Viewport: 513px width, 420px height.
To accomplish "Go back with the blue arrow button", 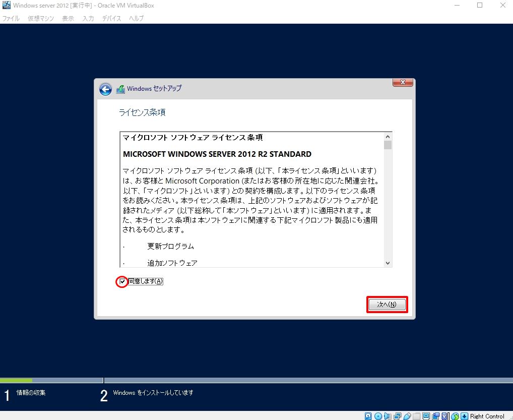I will (105, 89).
